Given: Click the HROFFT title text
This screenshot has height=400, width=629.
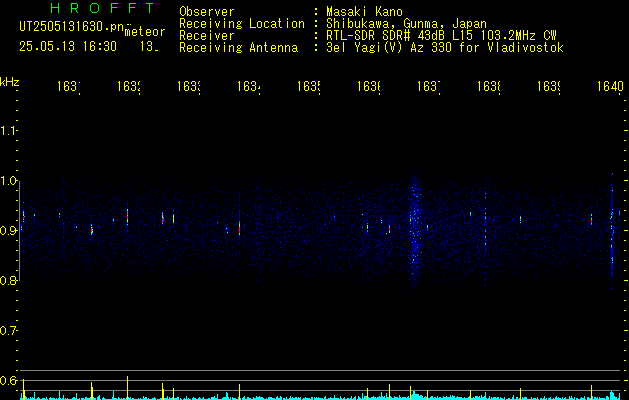Looking at the screenshot, I should [103, 8].
